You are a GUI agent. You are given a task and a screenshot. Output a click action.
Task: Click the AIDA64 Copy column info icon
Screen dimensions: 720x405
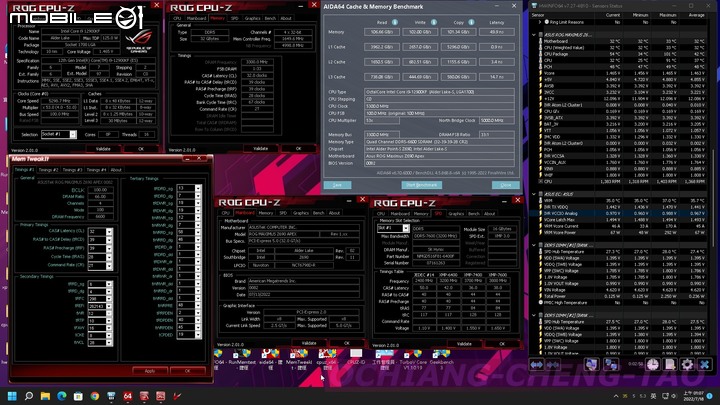pos(471,22)
